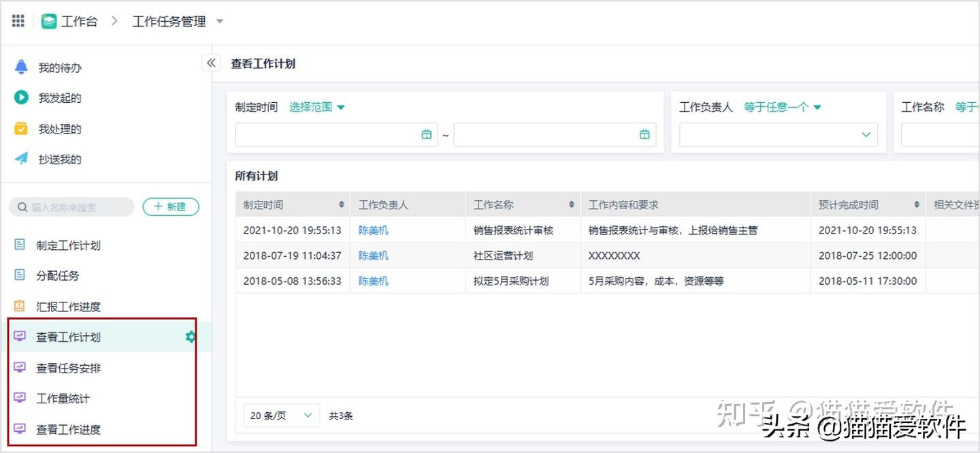Open the 我的待办 bell icon

click(x=20, y=67)
